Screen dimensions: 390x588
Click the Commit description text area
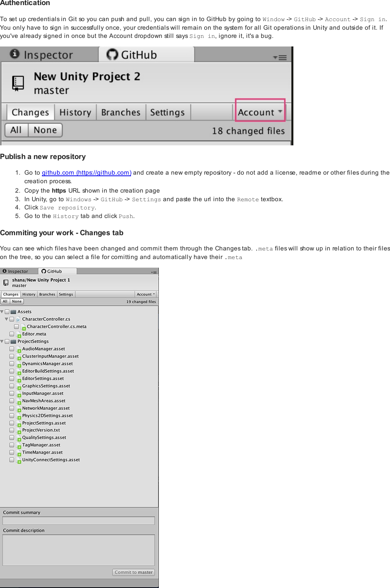(79, 550)
